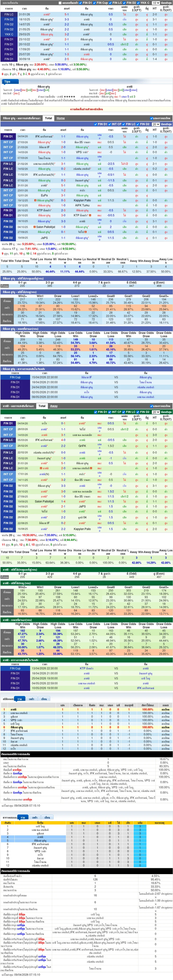
Task: Open the first dropdown showing 20 matches
Action: click(155, 124)
